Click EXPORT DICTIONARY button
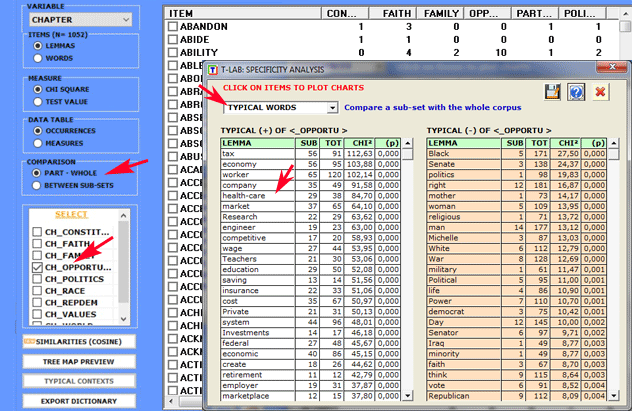 tap(79, 401)
